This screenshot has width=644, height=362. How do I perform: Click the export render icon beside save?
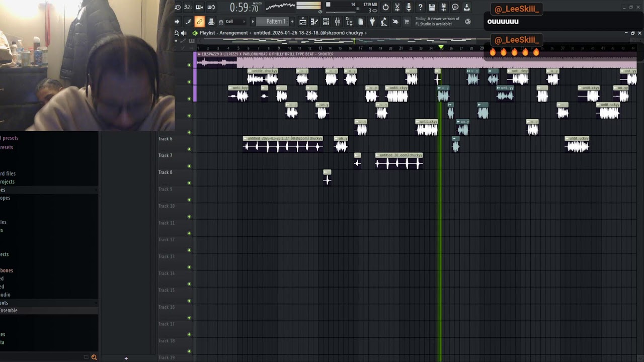click(443, 7)
